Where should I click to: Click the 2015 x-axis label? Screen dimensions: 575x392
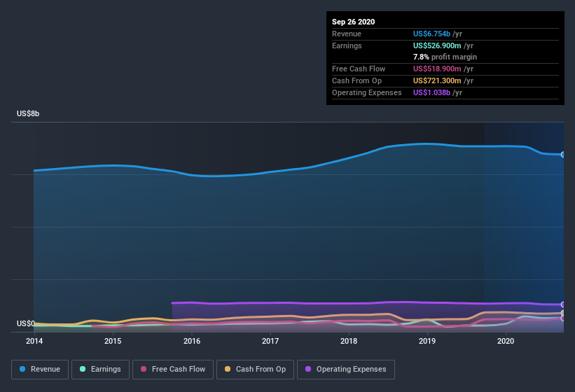point(113,341)
